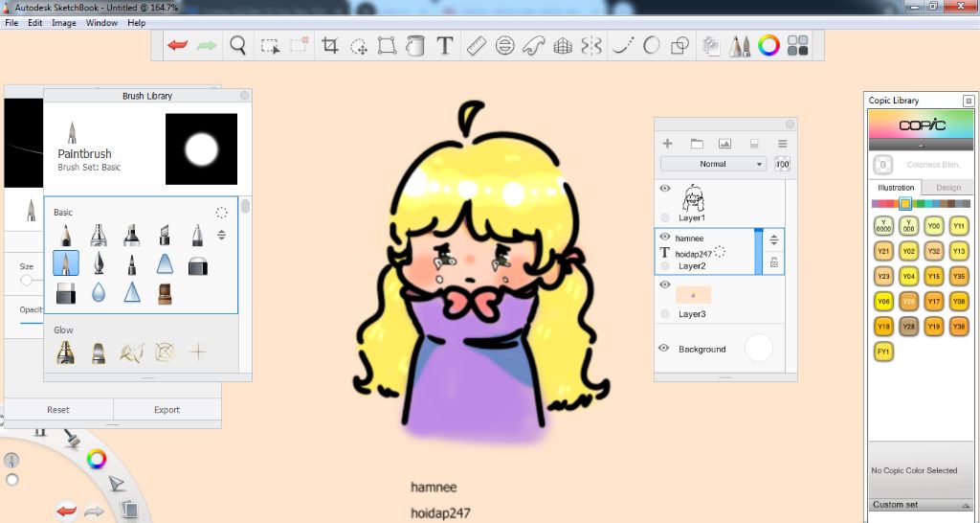Click the Background layer white color circle
This screenshot has height=523, width=980.
759,349
